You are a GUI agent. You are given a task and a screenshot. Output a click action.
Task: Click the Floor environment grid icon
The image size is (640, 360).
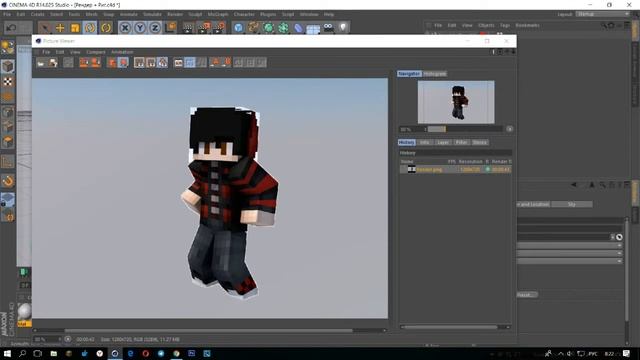(x=313, y=28)
